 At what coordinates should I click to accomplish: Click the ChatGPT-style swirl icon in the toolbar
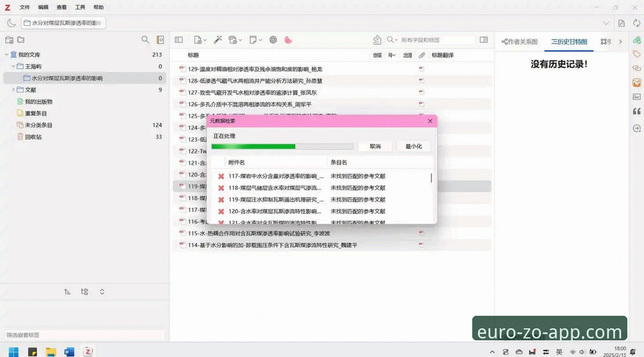pyautogui.click(x=273, y=40)
